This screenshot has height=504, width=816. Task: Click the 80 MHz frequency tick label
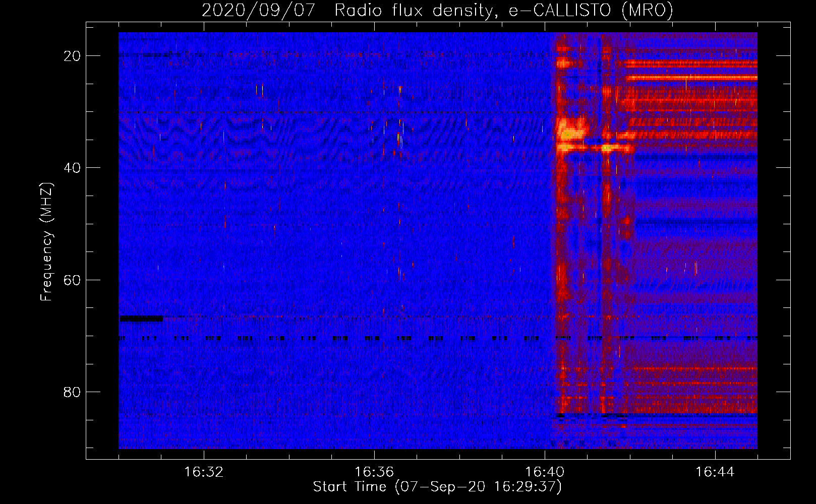[72, 392]
